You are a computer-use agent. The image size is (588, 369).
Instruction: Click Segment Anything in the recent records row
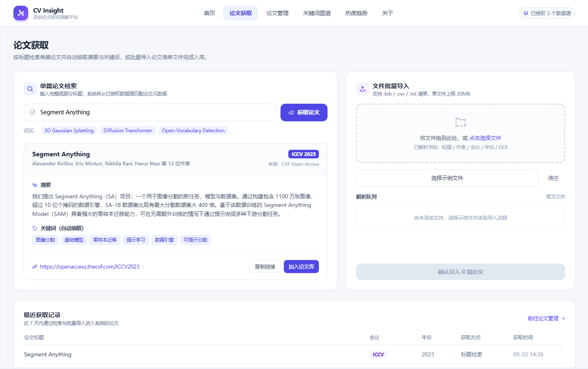coord(48,354)
